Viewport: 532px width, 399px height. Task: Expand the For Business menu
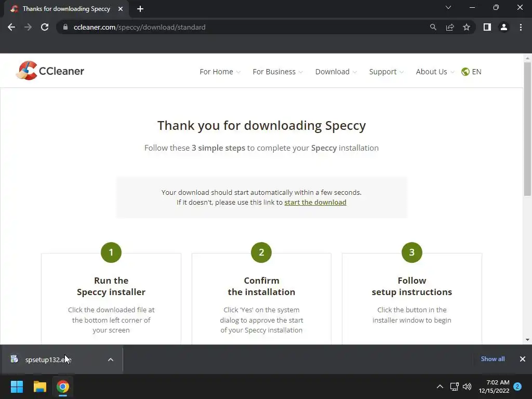click(277, 72)
